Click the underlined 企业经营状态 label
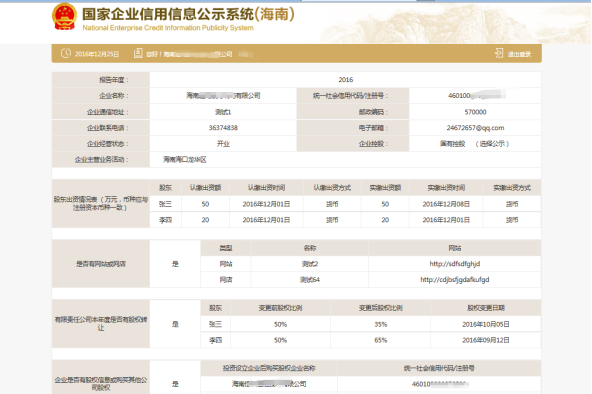 tap(108, 144)
